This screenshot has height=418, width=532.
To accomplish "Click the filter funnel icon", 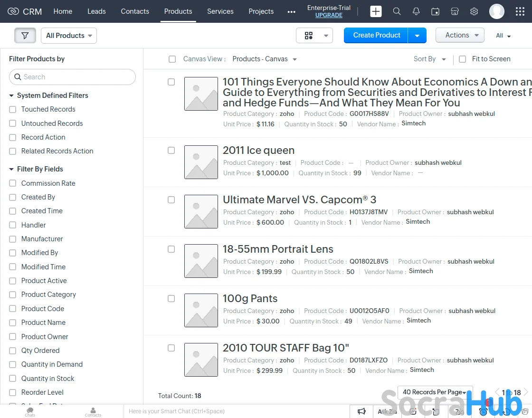I will click(x=25, y=36).
